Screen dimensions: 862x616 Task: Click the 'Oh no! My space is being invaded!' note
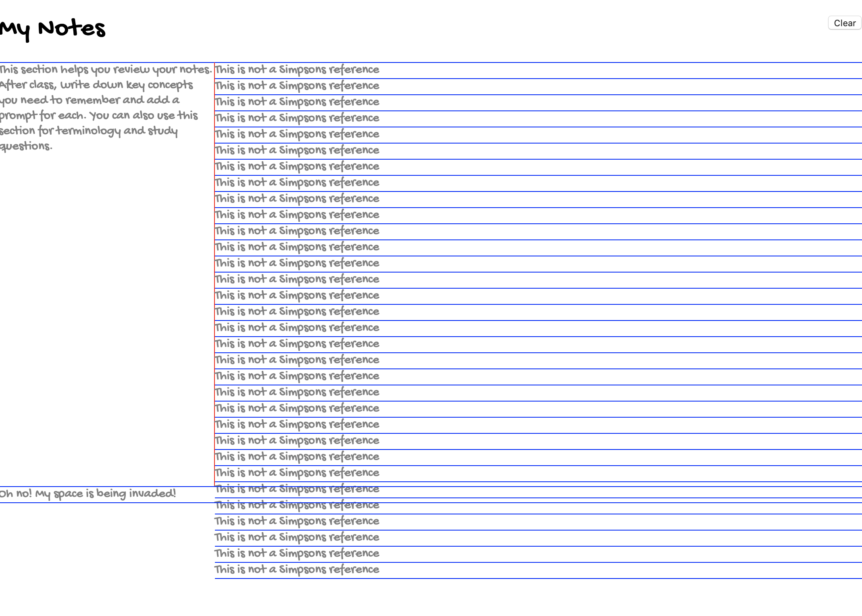[x=89, y=493]
